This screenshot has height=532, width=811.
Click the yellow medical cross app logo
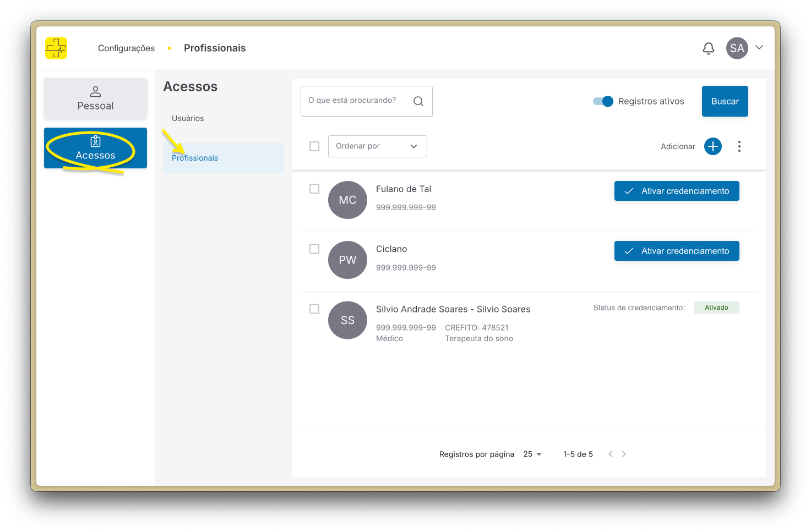tap(56, 48)
